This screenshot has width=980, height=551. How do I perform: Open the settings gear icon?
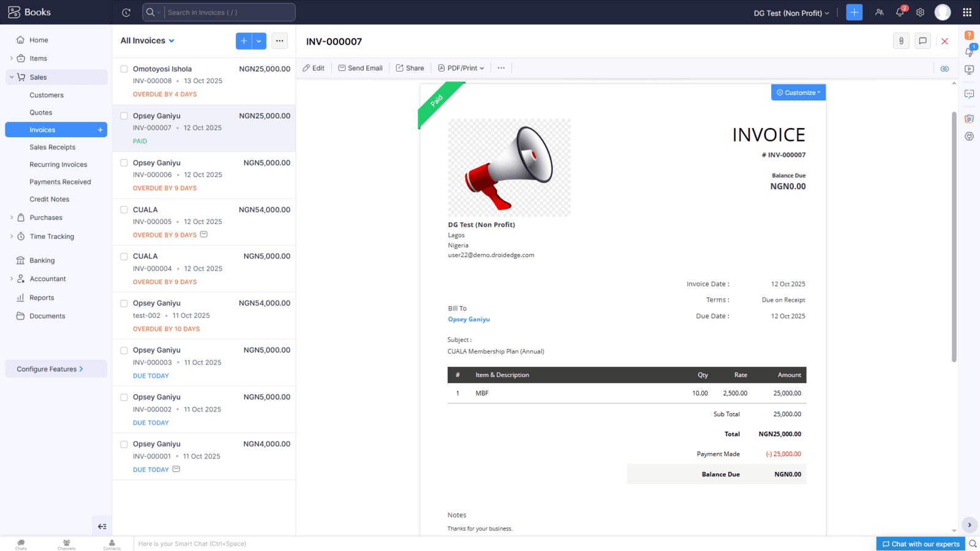[920, 12]
